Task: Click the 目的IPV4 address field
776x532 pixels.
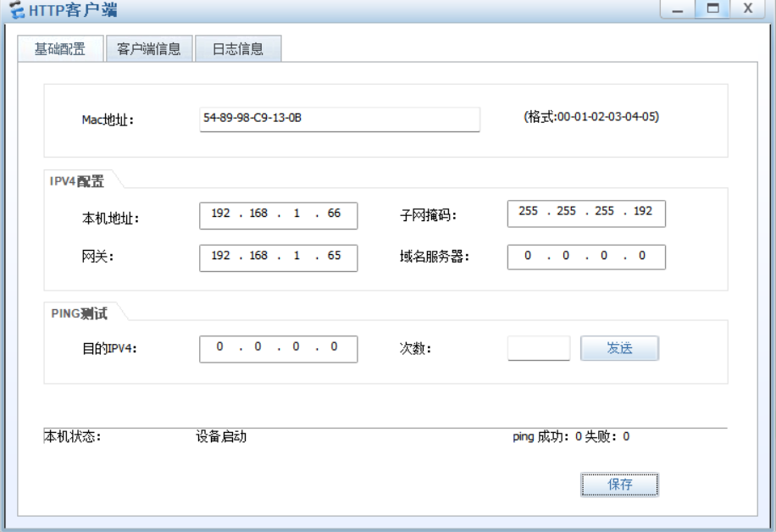Action: 278,349
